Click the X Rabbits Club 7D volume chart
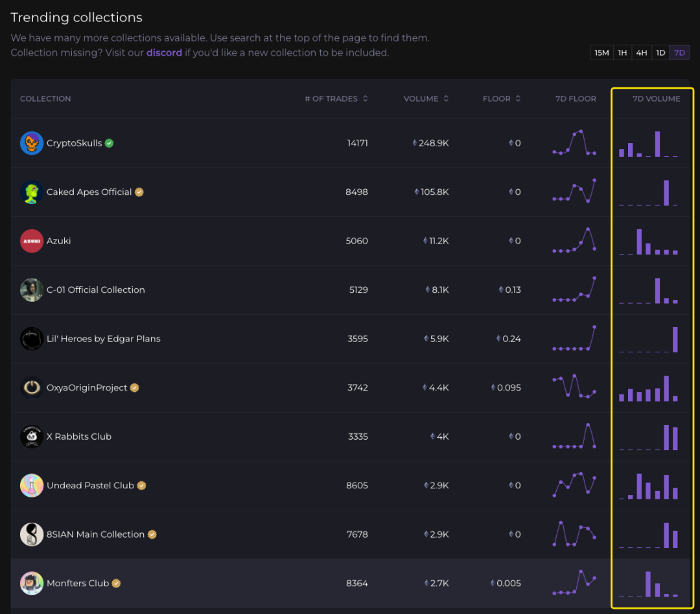The width and height of the screenshot is (700, 614). coord(648,437)
